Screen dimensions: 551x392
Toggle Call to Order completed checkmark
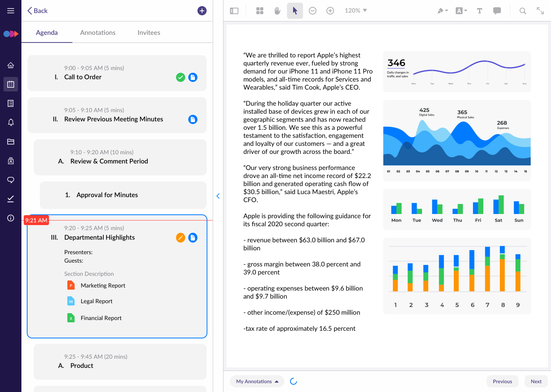click(181, 77)
